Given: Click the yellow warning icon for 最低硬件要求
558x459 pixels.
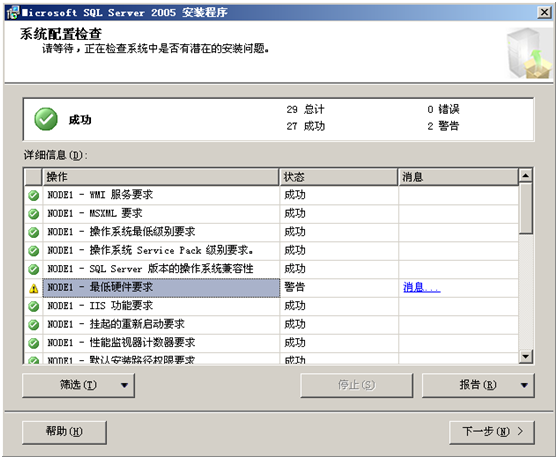Looking at the screenshot, I should click(x=33, y=288).
